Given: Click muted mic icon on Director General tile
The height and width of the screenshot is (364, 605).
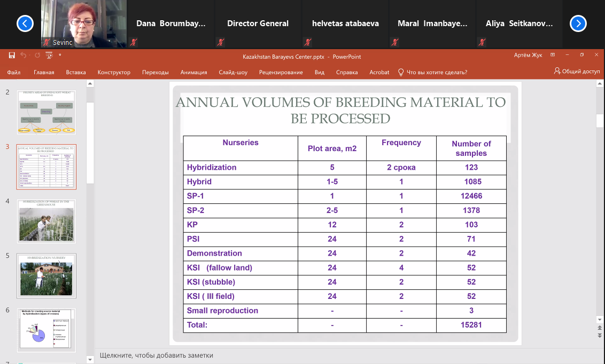Looking at the screenshot, I should click(x=221, y=42).
